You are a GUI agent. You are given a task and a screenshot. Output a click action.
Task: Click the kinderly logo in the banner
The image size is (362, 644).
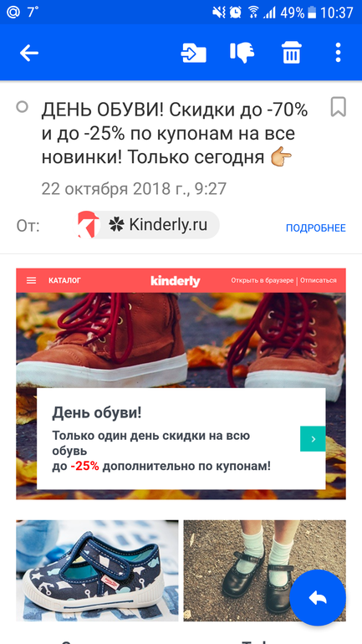tap(176, 281)
